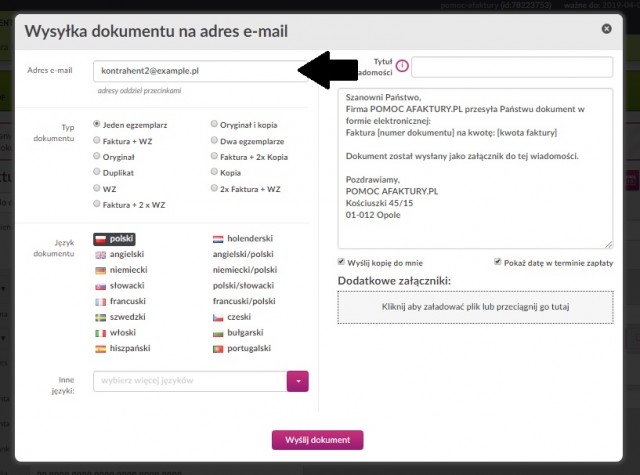Viewport: 640px width, 475px height.
Task: Click the info icon beside Tytuł wiadomości
Action: 402,66
